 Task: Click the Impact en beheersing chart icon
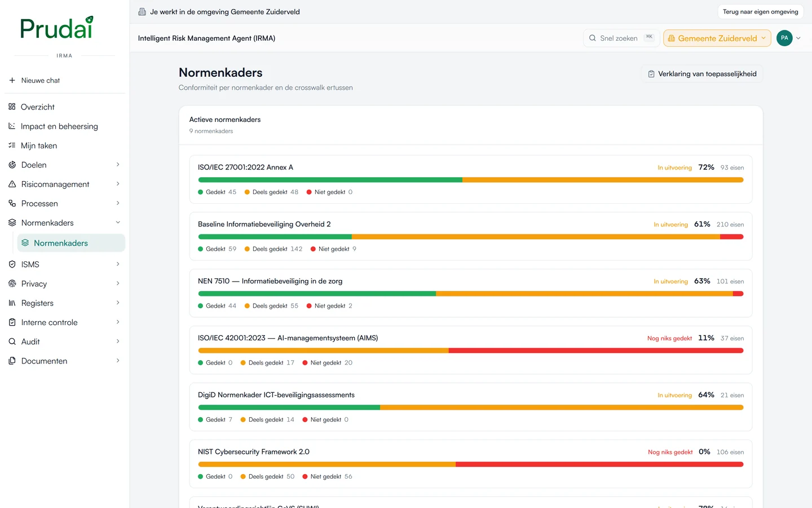(12, 126)
